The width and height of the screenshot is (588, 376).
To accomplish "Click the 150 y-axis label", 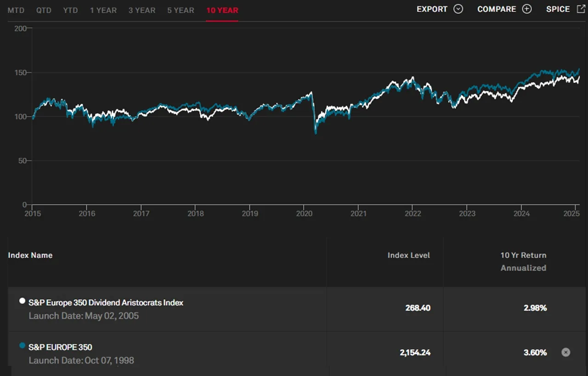I will click(x=21, y=73).
